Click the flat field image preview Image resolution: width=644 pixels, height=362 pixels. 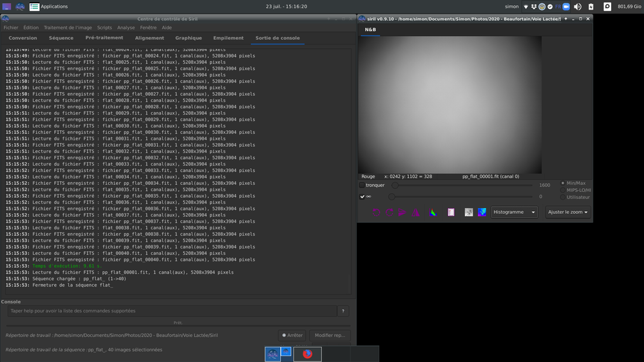coord(450,105)
